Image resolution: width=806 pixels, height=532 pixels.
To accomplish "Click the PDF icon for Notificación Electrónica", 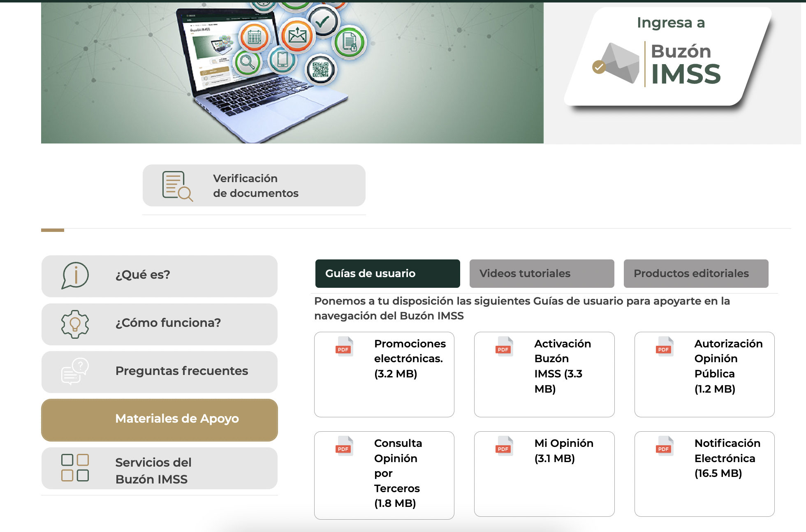I will click(665, 446).
